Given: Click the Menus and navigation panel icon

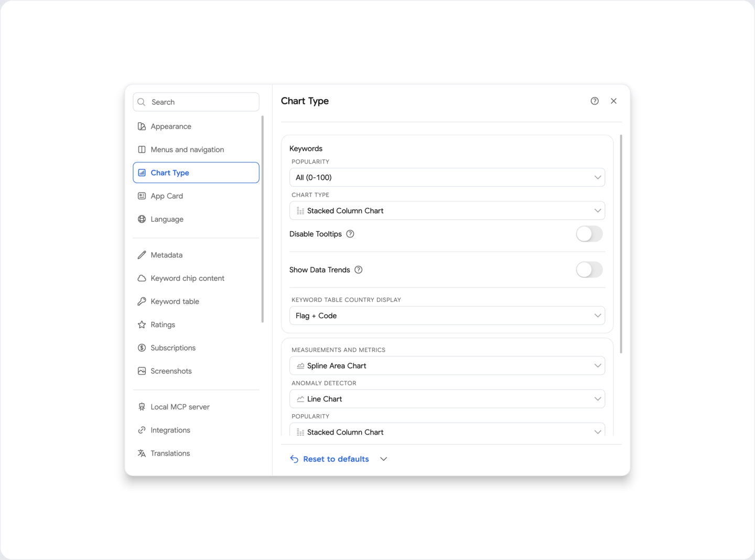Looking at the screenshot, I should coord(142,149).
